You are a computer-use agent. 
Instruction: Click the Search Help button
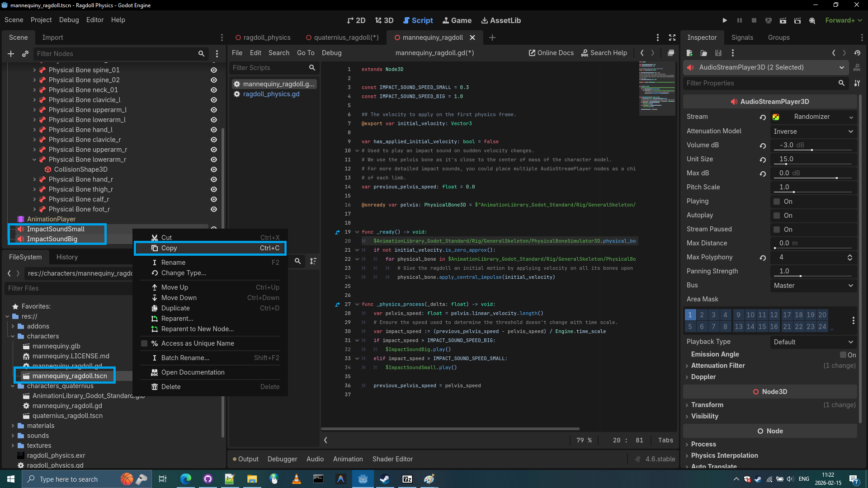[x=604, y=53]
